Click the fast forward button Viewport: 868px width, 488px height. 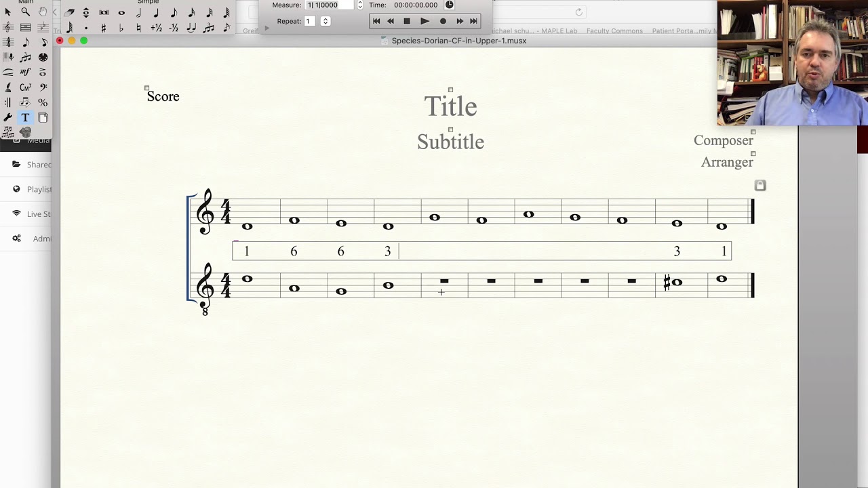coord(460,21)
